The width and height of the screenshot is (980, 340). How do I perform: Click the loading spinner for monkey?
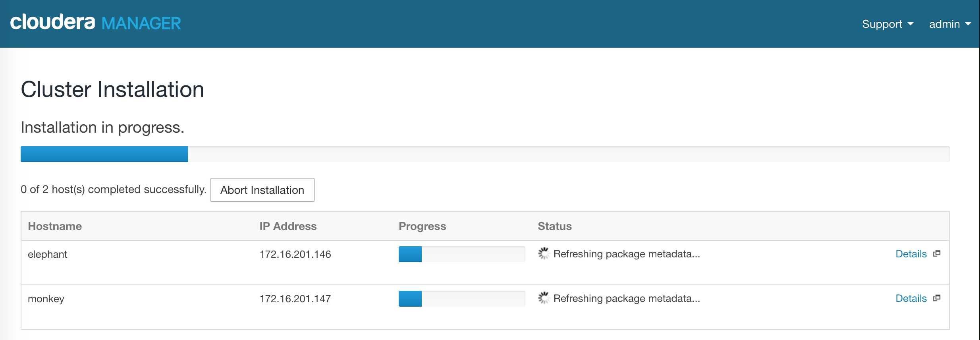pos(543,298)
